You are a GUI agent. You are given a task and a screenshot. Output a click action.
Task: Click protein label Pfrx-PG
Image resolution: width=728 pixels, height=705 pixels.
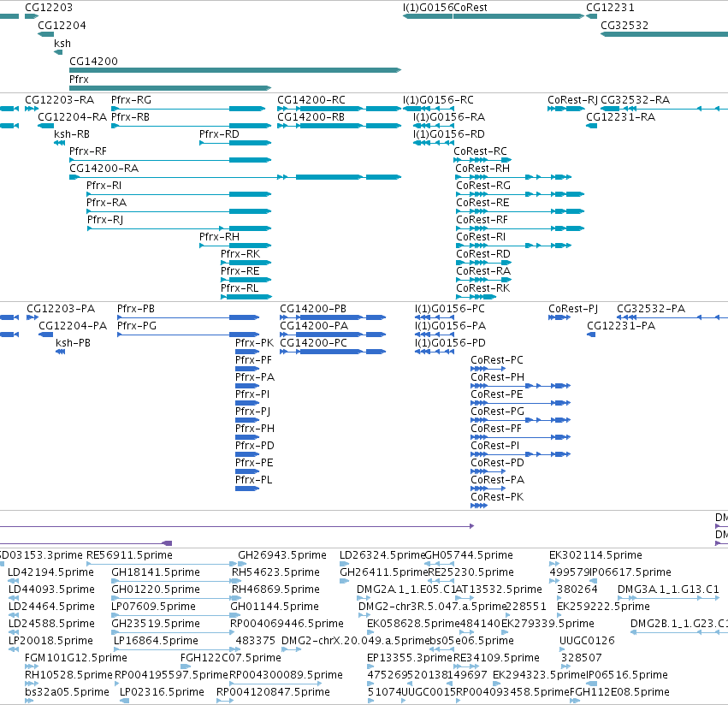137,326
